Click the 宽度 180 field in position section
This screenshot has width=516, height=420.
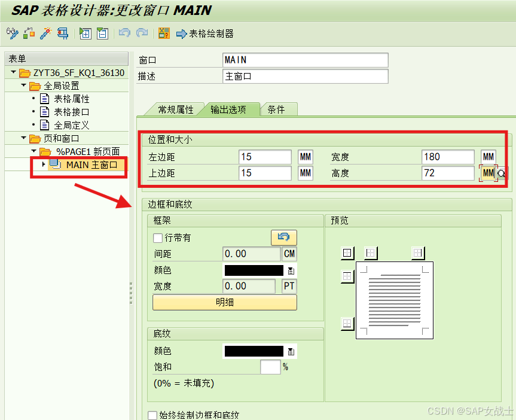(448, 157)
